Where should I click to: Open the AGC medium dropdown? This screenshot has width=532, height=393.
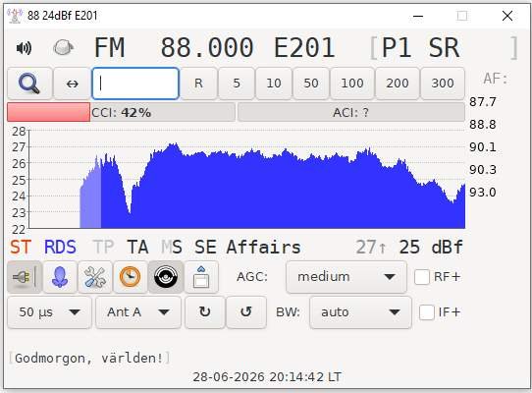pyautogui.click(x=346, y=277)
